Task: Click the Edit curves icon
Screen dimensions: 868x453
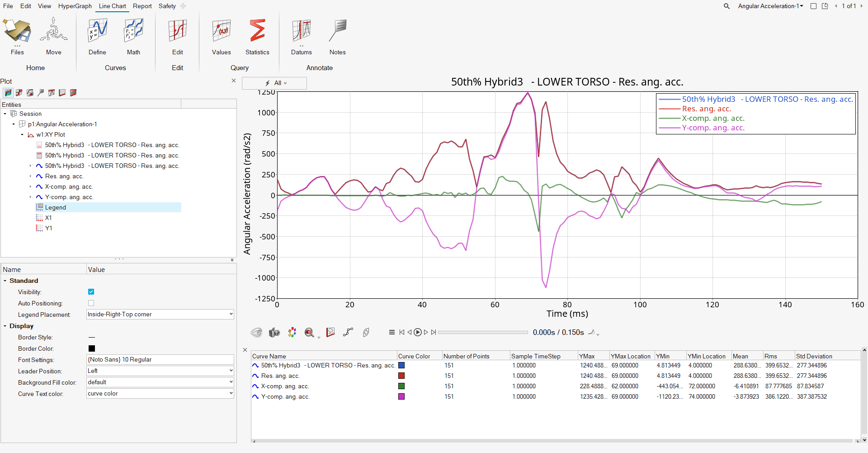Action: click(177, 32)
